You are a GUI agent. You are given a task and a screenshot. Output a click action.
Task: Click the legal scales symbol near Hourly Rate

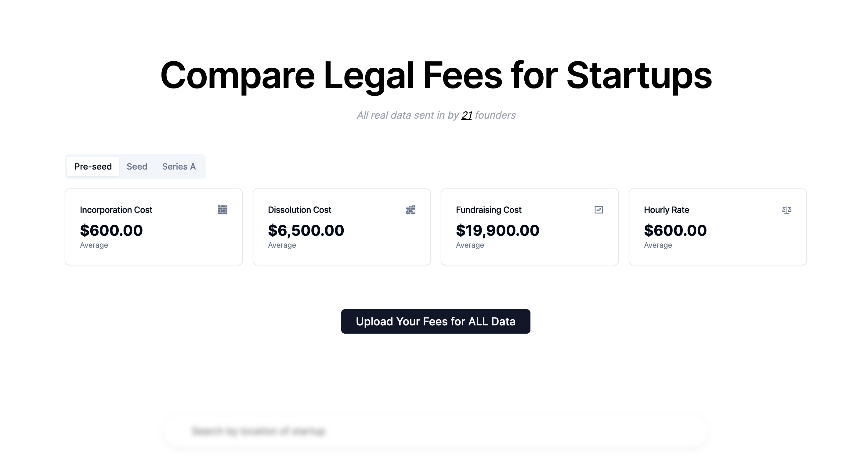(787, 210)
